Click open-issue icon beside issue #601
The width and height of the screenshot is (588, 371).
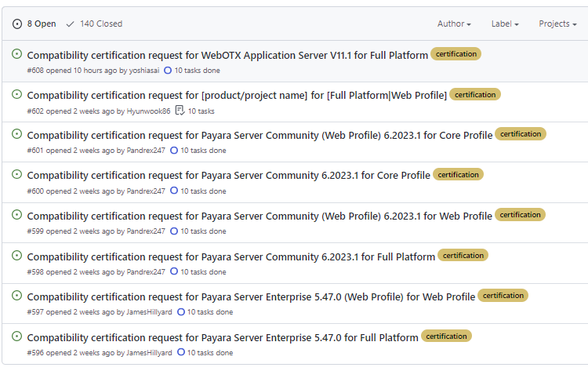pyautogui.click(x=17, y=134)
